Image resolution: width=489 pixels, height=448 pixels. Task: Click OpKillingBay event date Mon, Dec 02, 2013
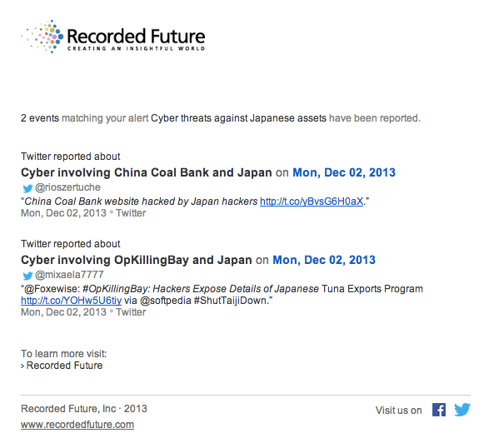click(324, 260)
